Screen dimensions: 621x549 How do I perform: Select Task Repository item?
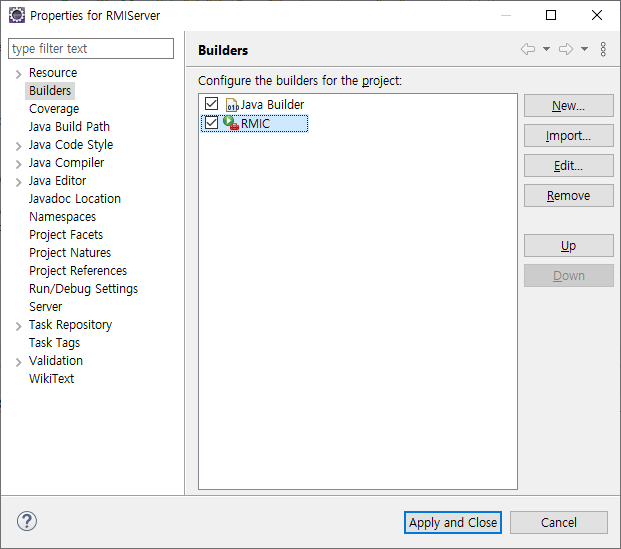tap(70, 325)
